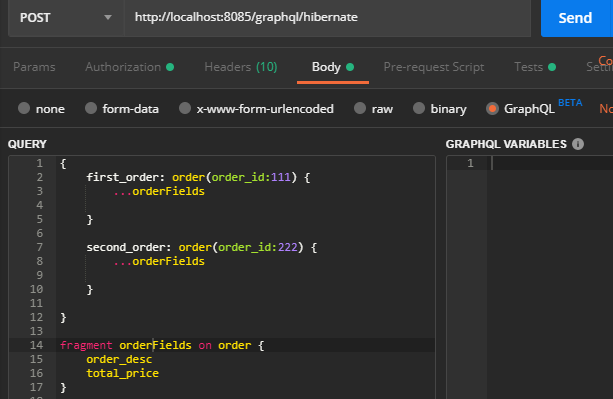Click the order_desc field on line 15
Viewport: 613px width, 399px height.
119,360
